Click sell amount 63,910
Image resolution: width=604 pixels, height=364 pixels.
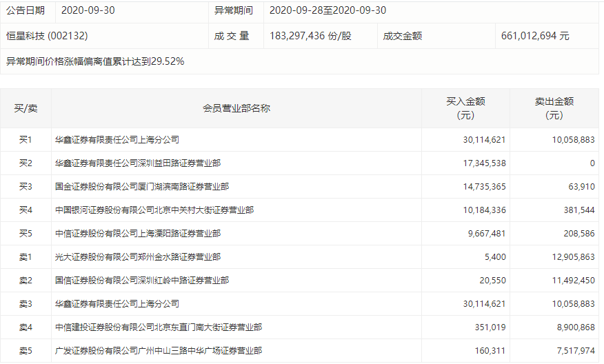coord(582,187)
